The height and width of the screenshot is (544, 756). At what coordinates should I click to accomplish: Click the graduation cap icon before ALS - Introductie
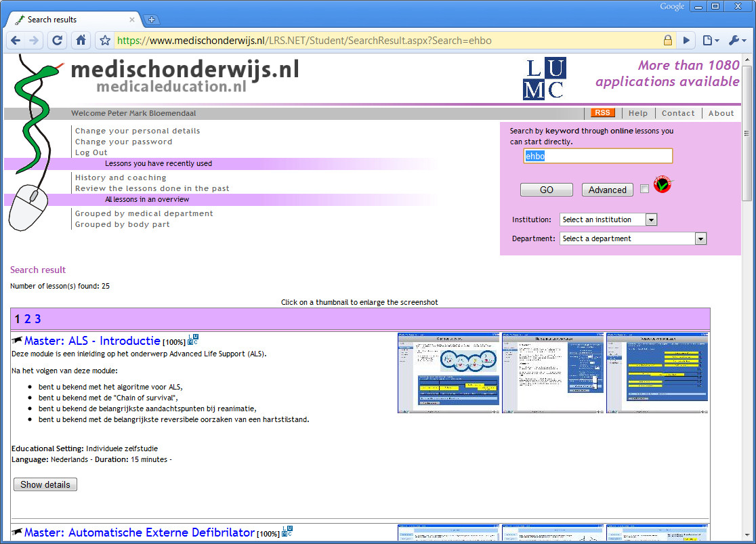pos(17,341)
